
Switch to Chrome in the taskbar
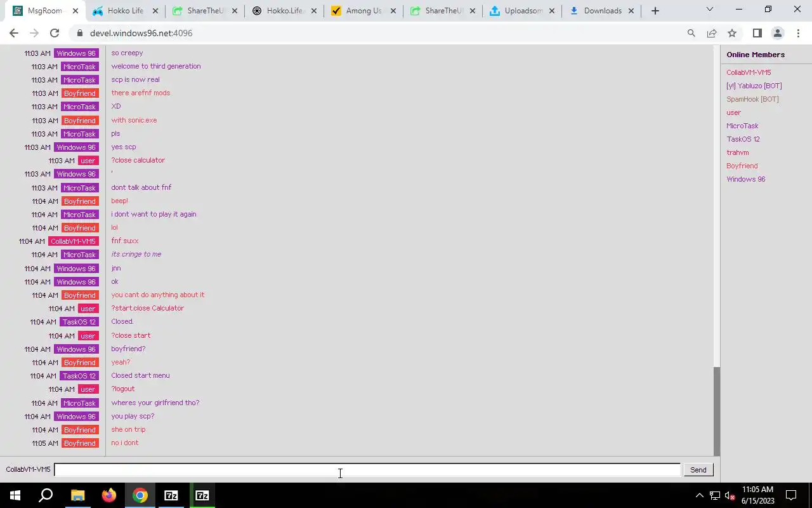click(140, 495)
